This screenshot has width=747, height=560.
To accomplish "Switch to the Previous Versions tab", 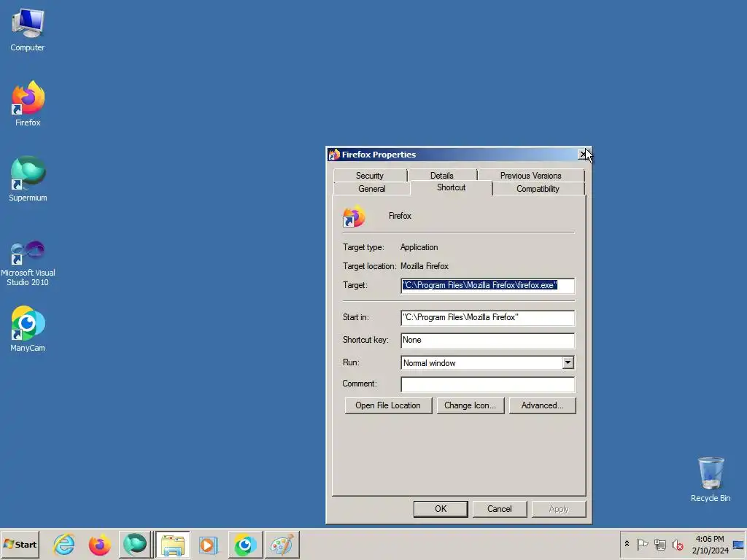I will tap(531, 175).
